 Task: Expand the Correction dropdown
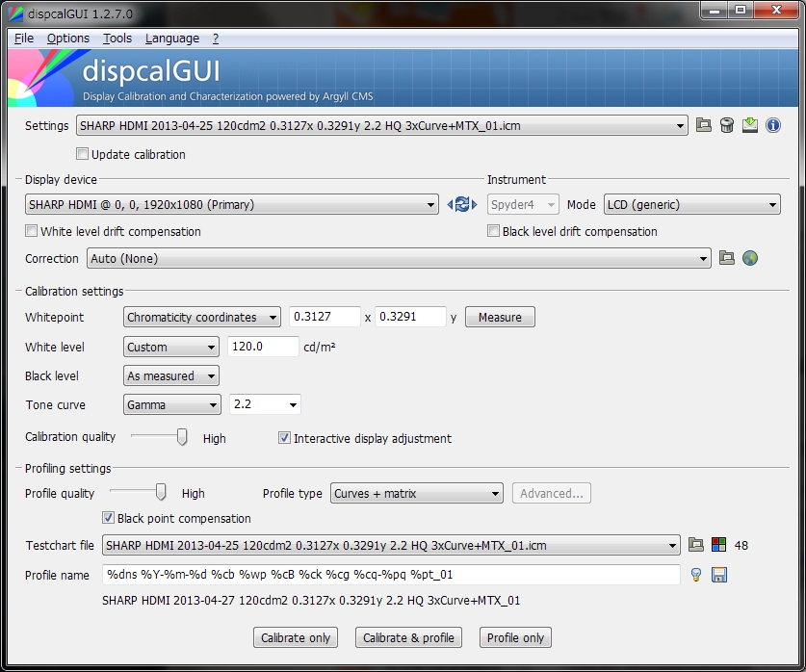399,258
